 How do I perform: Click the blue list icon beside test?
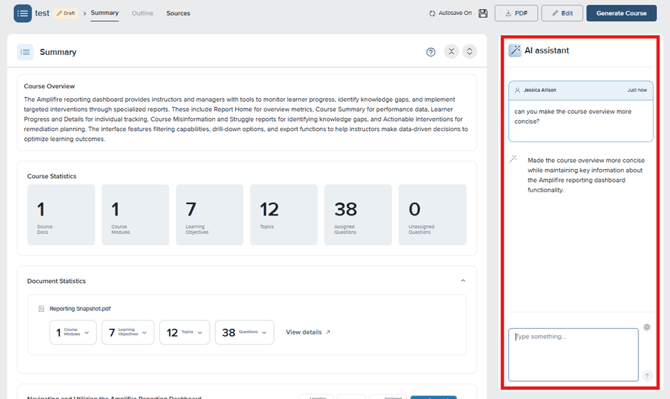[x=23, y=13]
